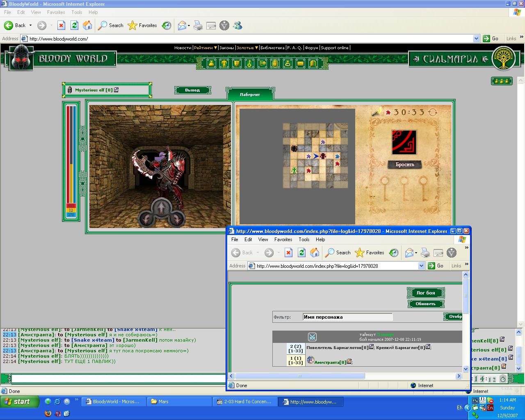Click the golden key icon in game toolbar
Screen dimensions: 525x420
click(x=249, y=63)
